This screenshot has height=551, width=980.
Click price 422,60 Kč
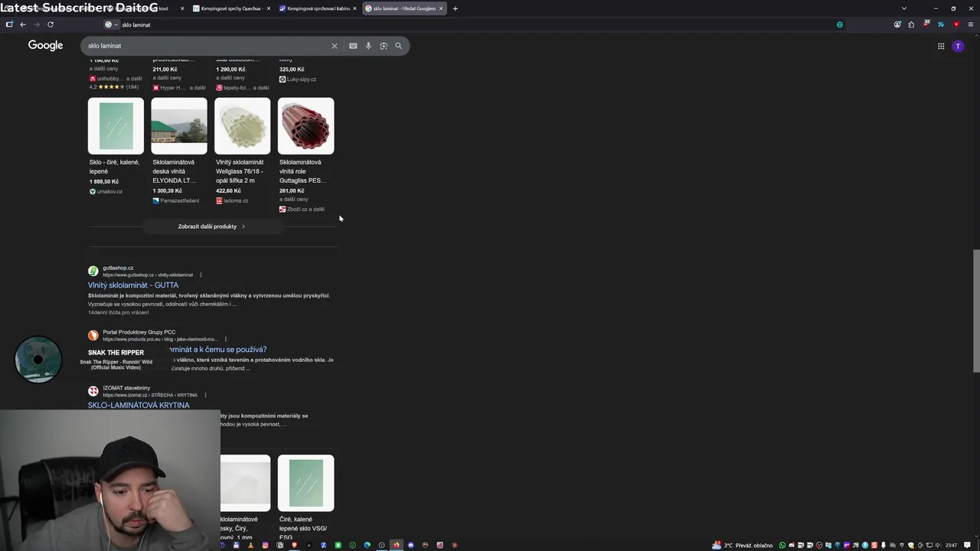click(228, 191)
